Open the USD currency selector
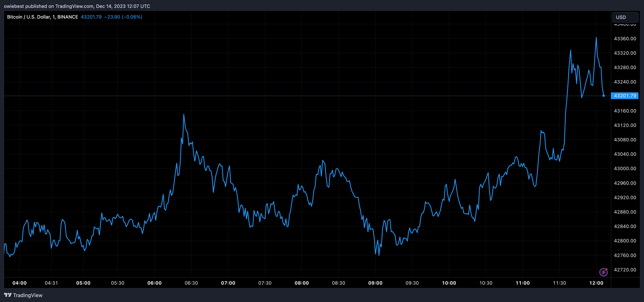This screenshot has height=302, width=644. 625,17
